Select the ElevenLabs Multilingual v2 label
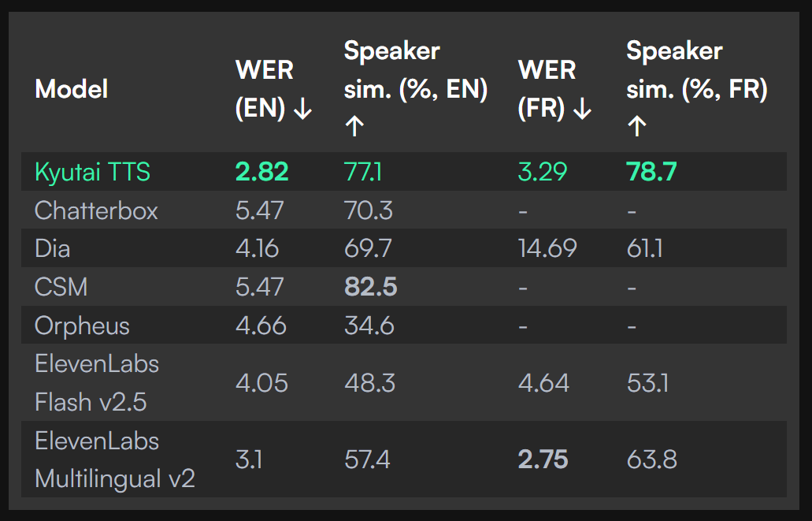 [x=115, y=460]
